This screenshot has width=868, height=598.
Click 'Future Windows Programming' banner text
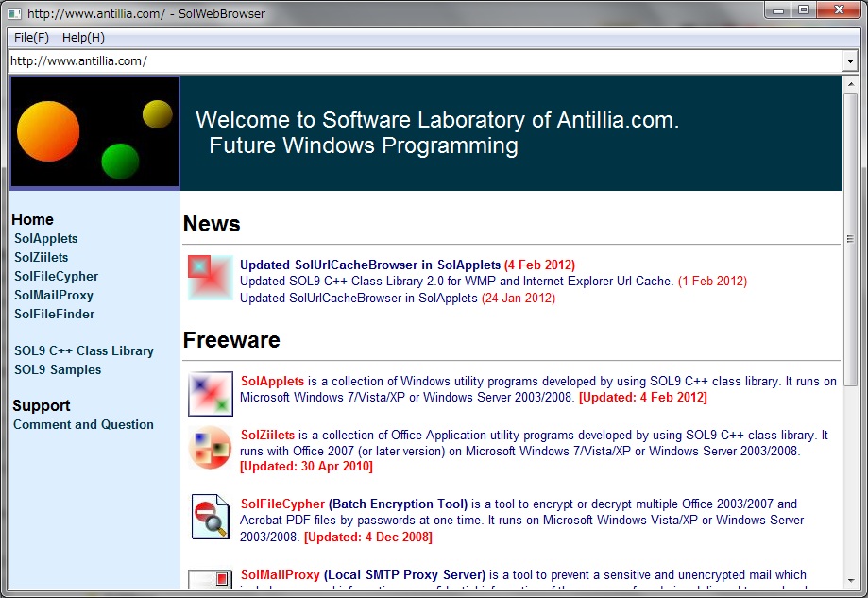(x=364, y=145)
